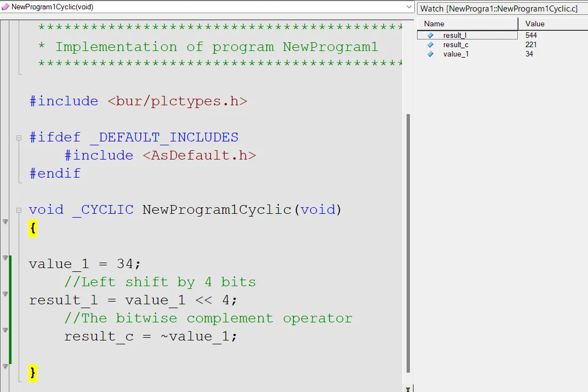
Task: Click the split icon below the editor scrollbar
Action: coord(408,389)
